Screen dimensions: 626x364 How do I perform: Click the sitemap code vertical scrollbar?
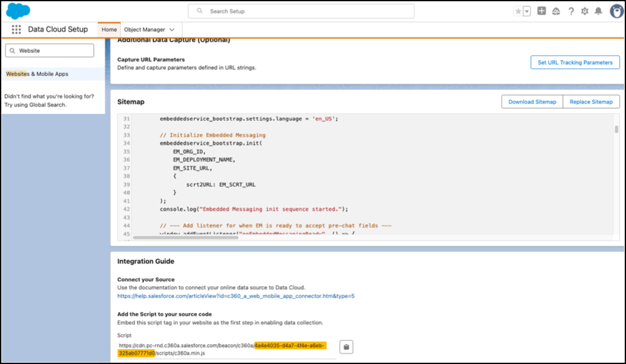pyautogui.click(x=617, y=129)
